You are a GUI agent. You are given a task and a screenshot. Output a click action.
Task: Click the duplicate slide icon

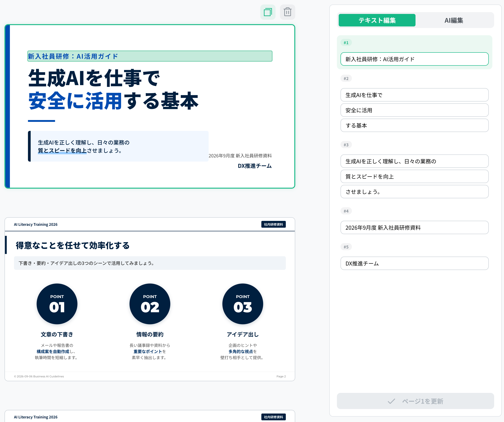coord(268,12)
